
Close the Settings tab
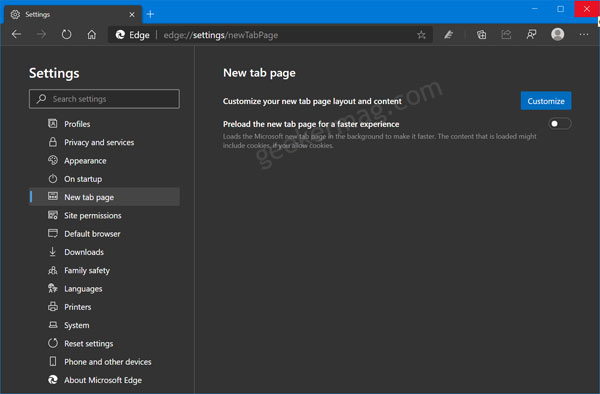tap(132, 15)
